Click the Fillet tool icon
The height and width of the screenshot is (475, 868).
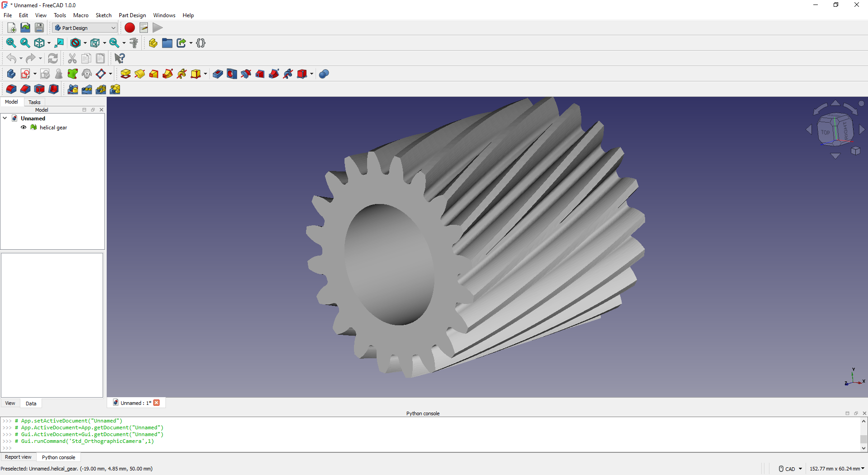(x=11, y=90)
